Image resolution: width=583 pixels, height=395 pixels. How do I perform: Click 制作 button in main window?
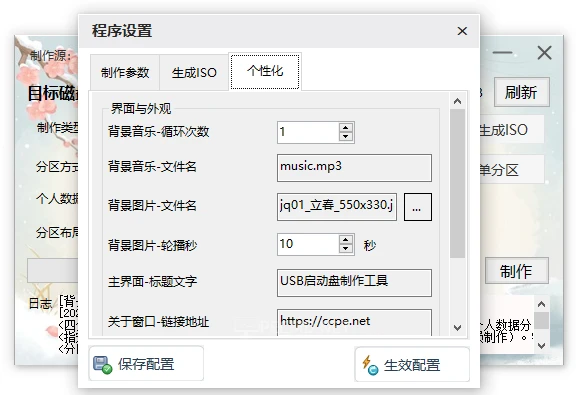click(x=516, y=271)
